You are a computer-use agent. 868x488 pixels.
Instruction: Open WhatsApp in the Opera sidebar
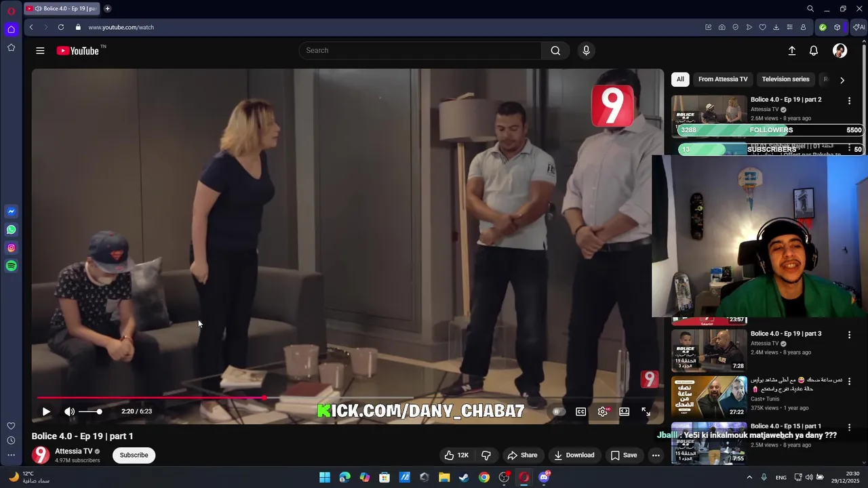click(x=11, y=230)
